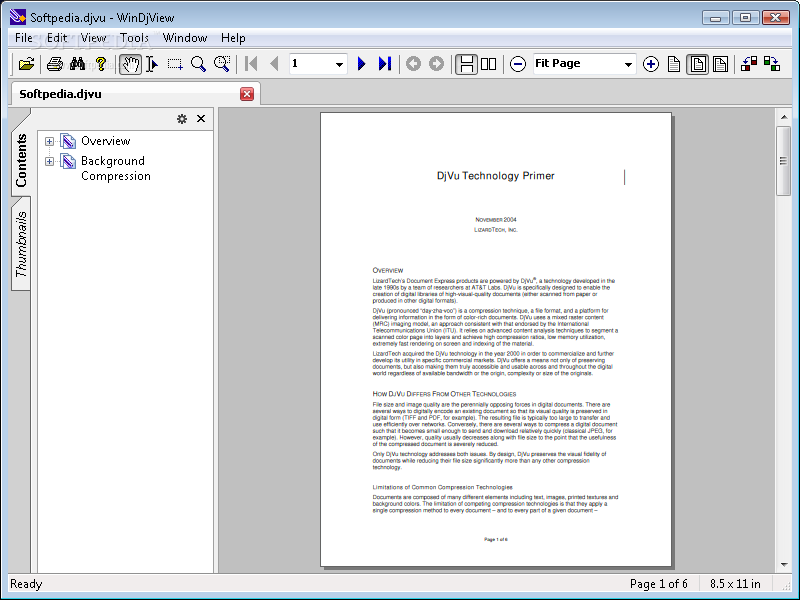Open the Help menu

[x=233, y=38]
